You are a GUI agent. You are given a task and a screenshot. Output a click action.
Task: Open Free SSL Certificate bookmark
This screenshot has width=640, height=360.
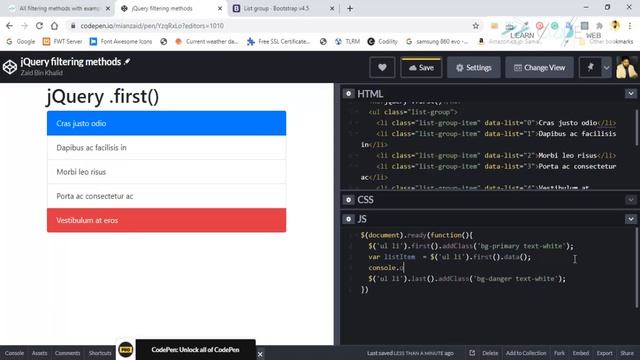point(279,41)
